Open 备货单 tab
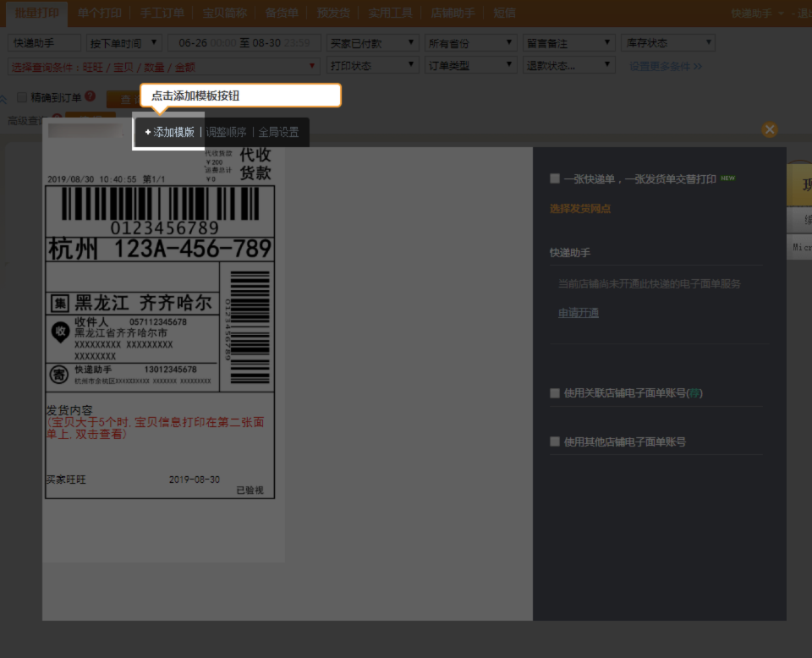The image size is (812, 658). click(282, 13)
